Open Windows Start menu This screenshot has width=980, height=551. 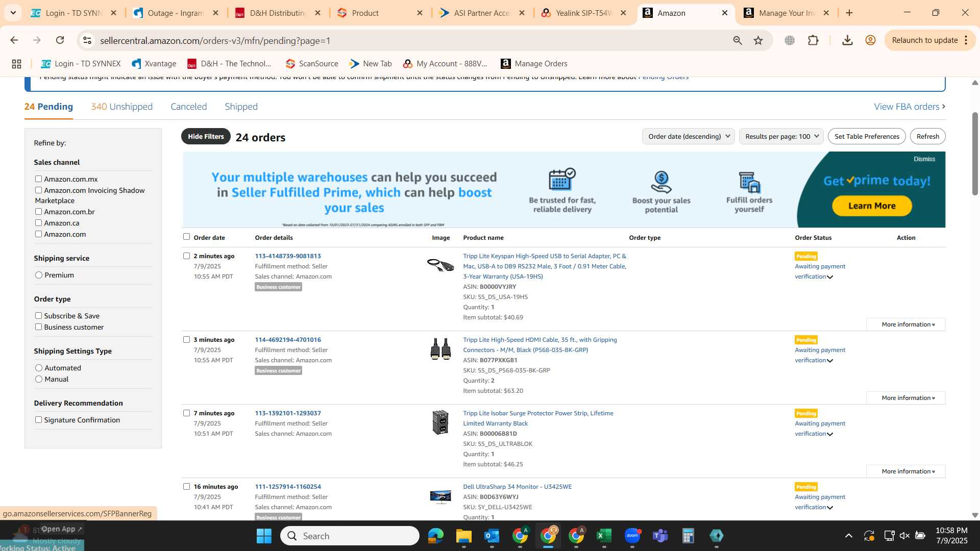pyautogui.click(x=264, y=536)
